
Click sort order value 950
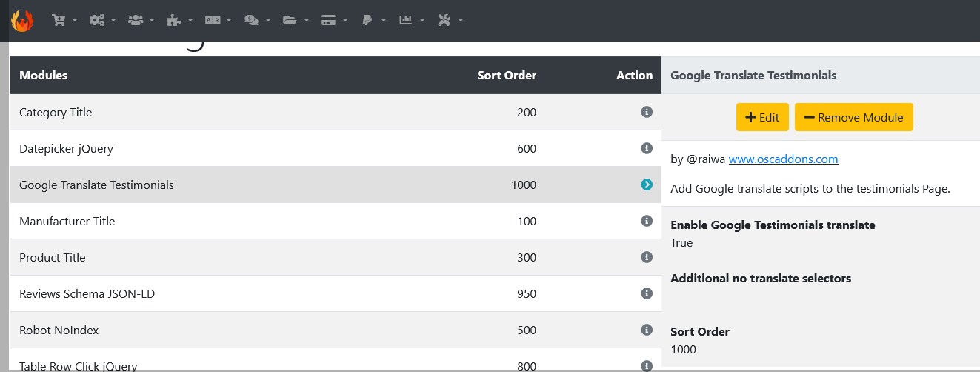[x=527, y=294]
